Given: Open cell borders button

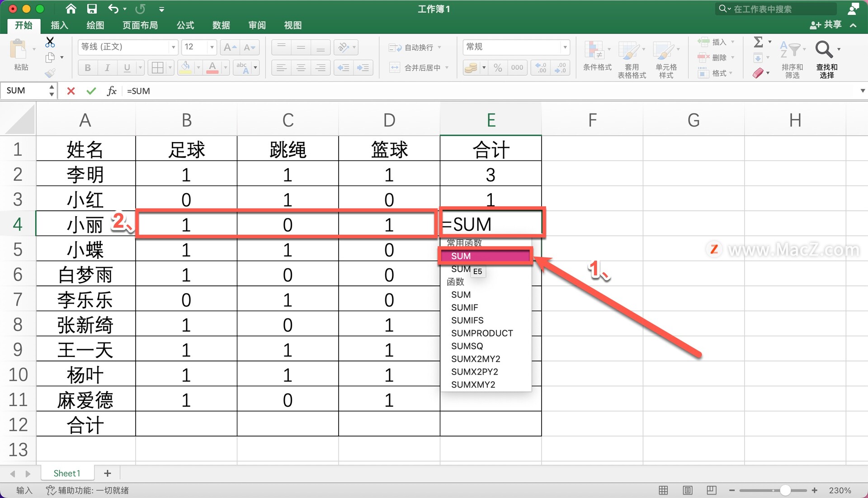Looking at the screenshot, I should [157, 68].
